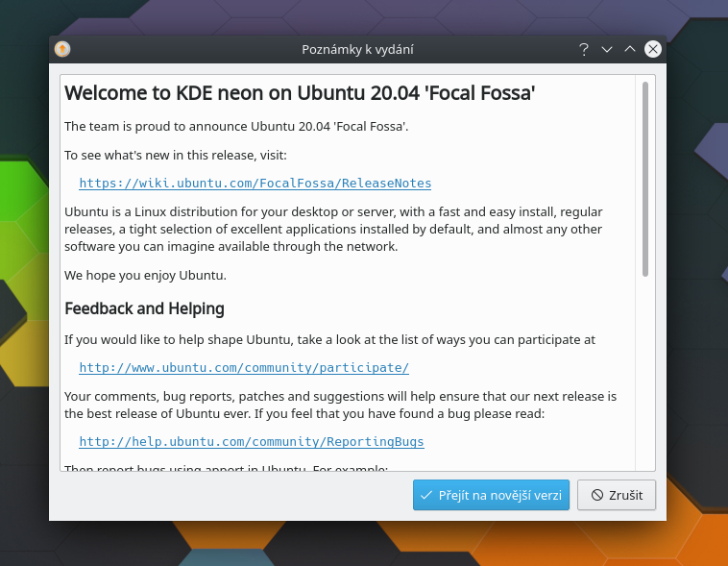This screenshot has width=728, height=566.
Task: Minimize the release notes dialog
Action: [606, 49]
